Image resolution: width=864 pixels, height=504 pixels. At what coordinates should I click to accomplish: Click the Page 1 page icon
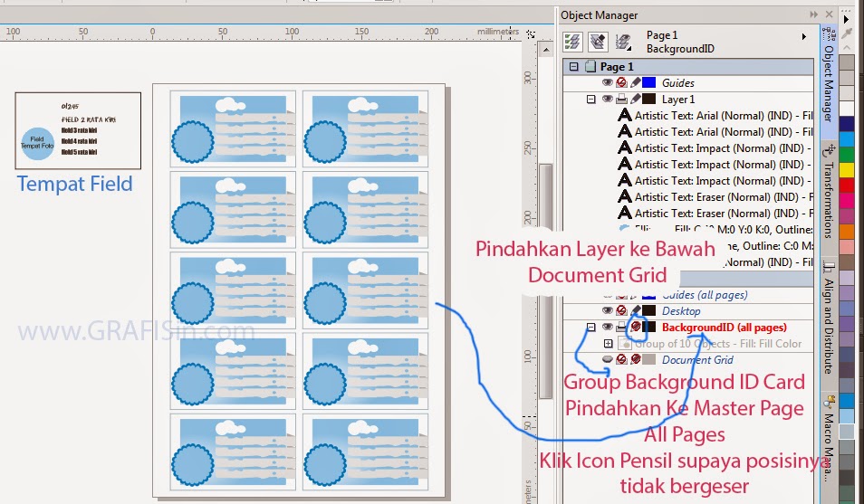pyautogui.click(x=590, y=67)
